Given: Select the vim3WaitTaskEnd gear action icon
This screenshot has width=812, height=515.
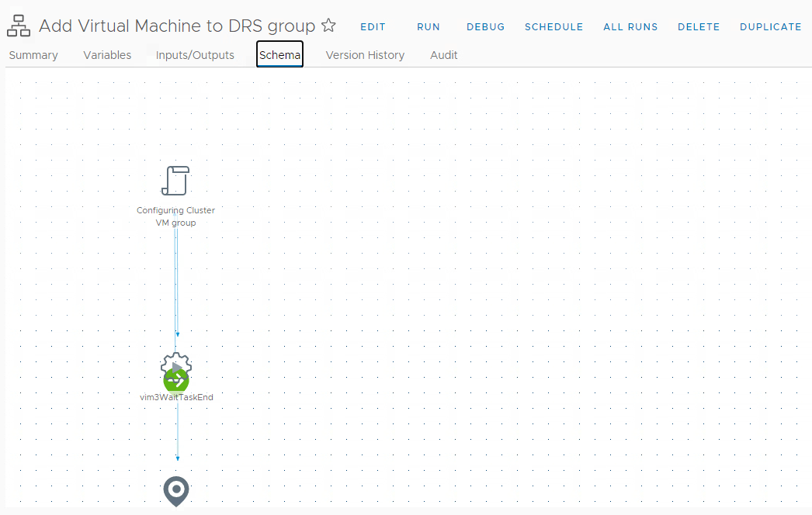Looking at the screenshot, I should [176, 366].
